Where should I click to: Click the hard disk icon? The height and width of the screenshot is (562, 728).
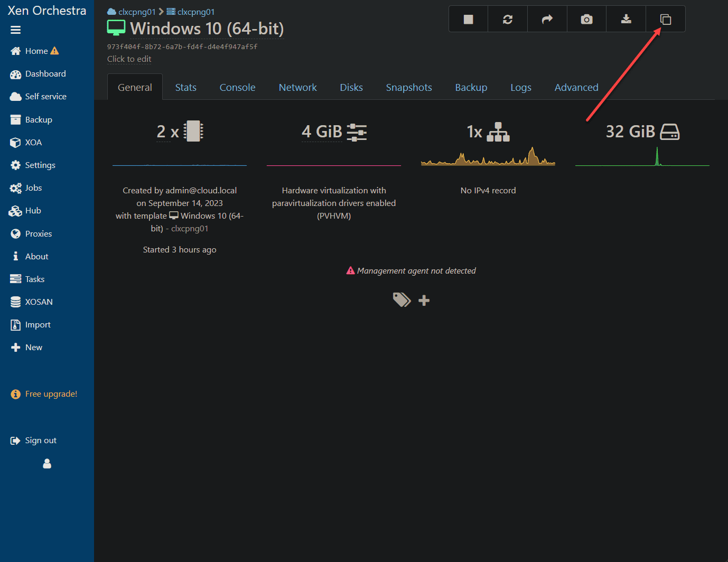tap(670, 132)
